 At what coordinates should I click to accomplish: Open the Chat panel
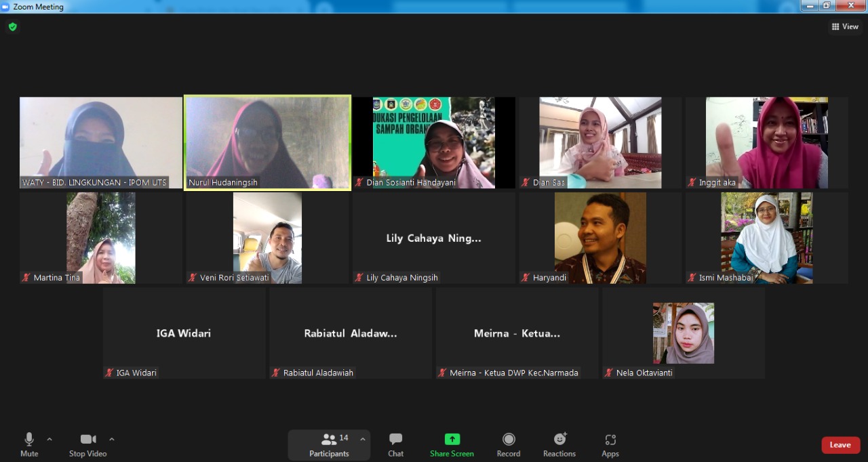click(396, 445)
